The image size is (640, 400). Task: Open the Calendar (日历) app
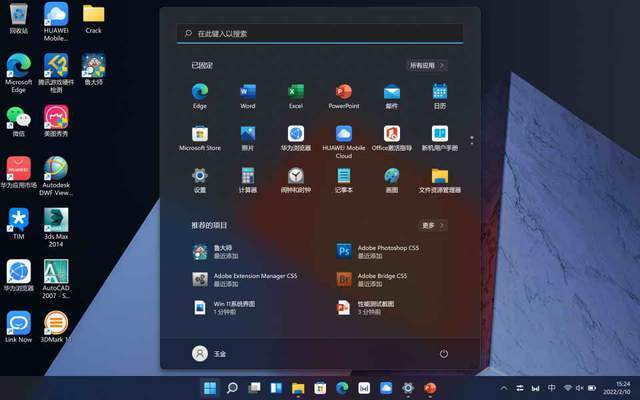click(440, 96)
